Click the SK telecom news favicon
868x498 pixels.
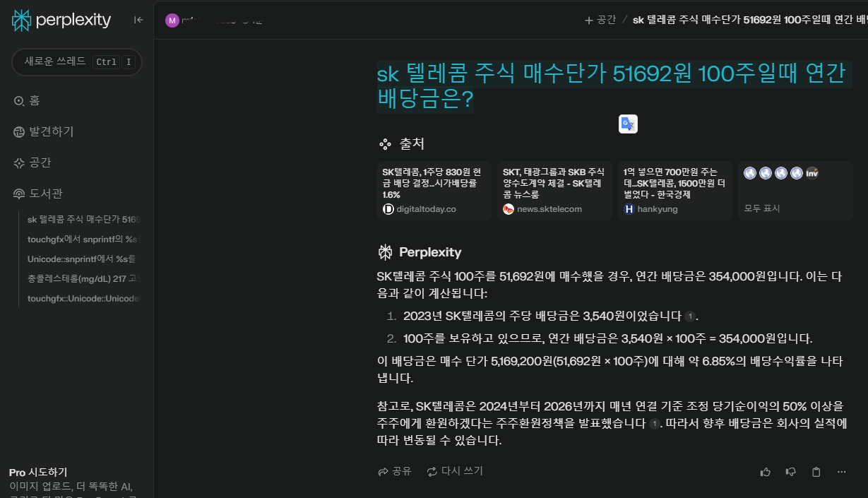(x=509, y=209)
